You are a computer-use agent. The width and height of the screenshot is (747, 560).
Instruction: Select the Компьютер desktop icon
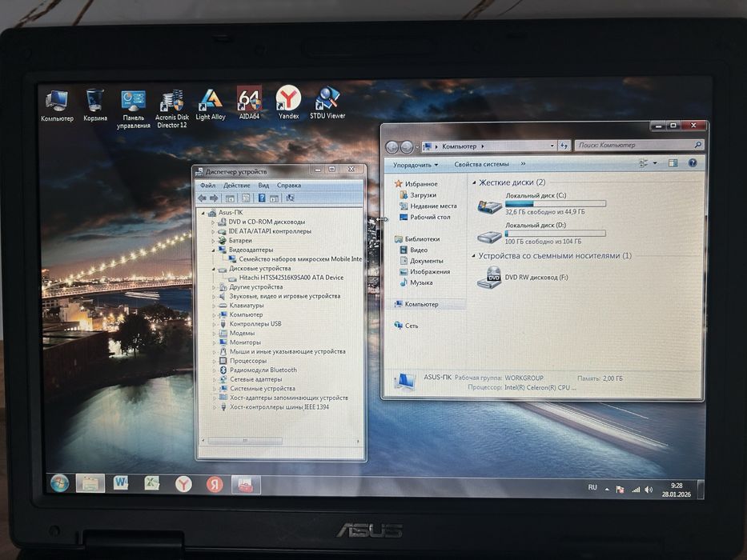(57, 106)
